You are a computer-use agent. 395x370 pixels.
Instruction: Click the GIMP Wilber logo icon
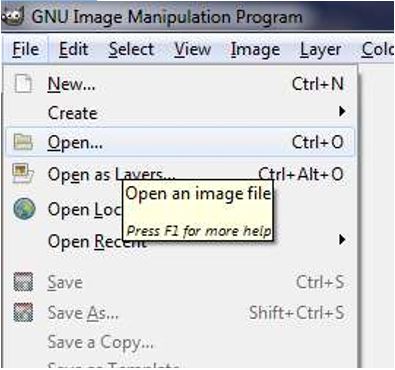point(13,16)
